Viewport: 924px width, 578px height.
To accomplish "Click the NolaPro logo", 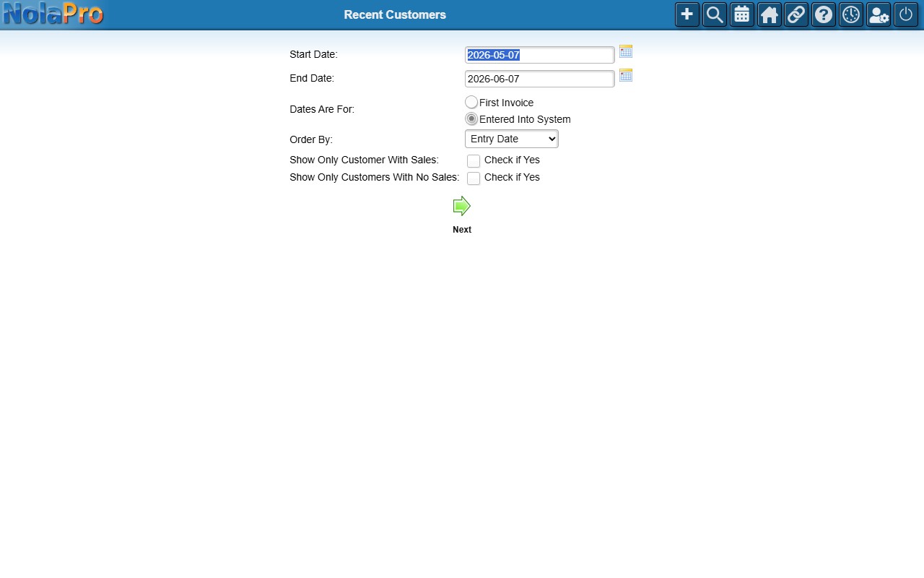I will pyautogui.click(x=53, y=14).
